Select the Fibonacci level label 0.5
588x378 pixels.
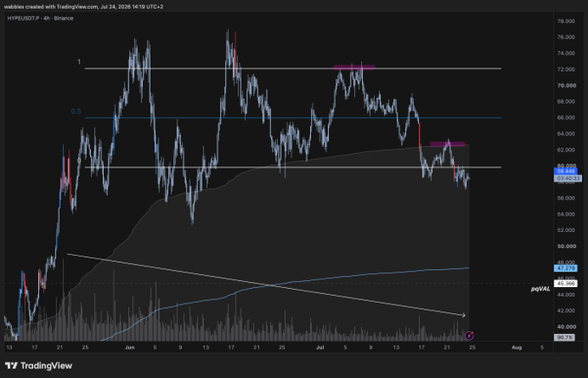(75, 112)
